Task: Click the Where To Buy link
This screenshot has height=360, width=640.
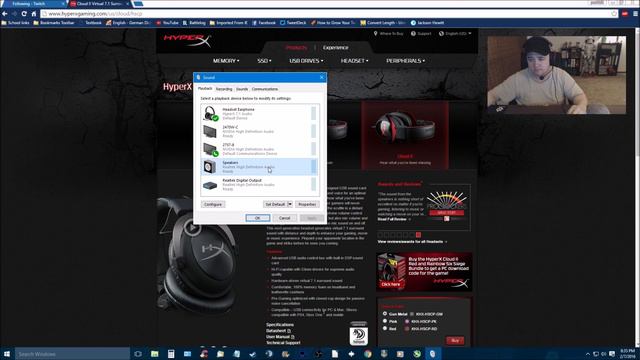Action: [389, 33]
